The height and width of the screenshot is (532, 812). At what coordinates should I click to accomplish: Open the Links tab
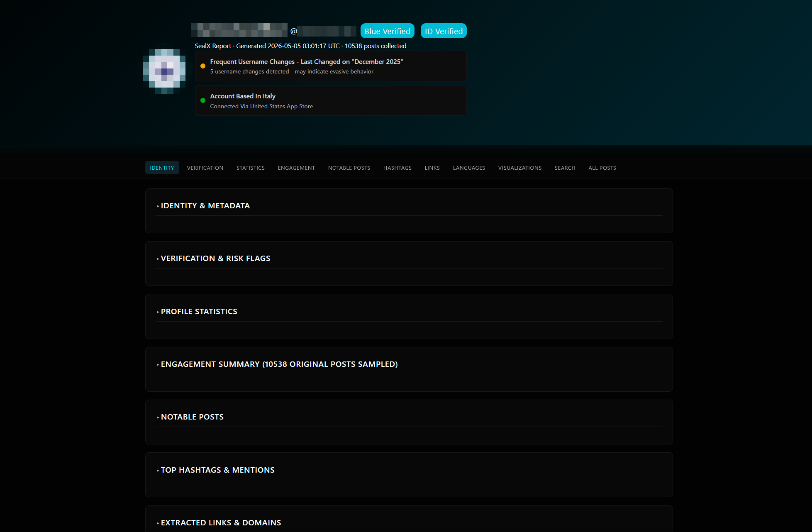tap(432, 168)
